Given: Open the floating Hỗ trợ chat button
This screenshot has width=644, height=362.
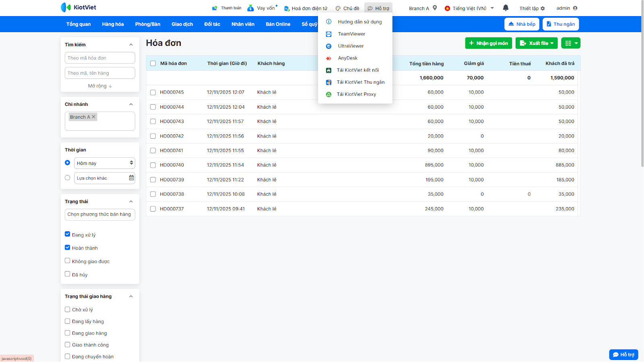Looking at the screenshot, I should coord(623,354).
